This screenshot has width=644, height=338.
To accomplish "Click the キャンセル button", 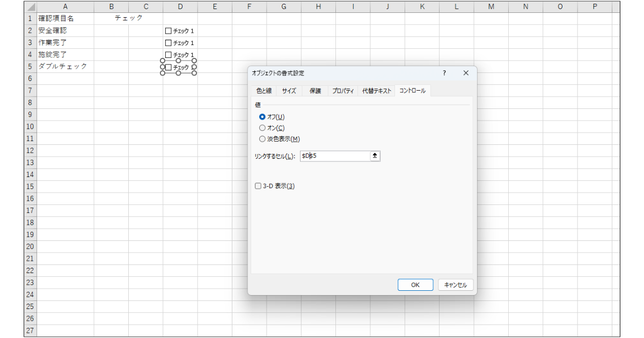I will [456, 285].
